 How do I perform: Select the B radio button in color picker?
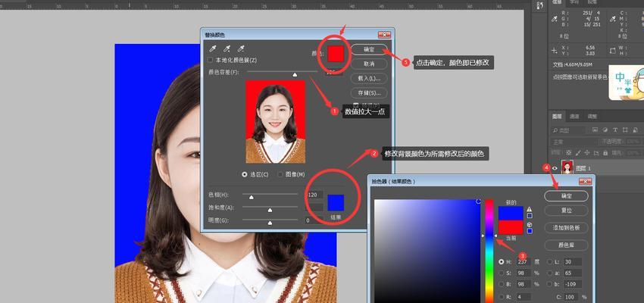pyautogui.click(x=501, y=284)
